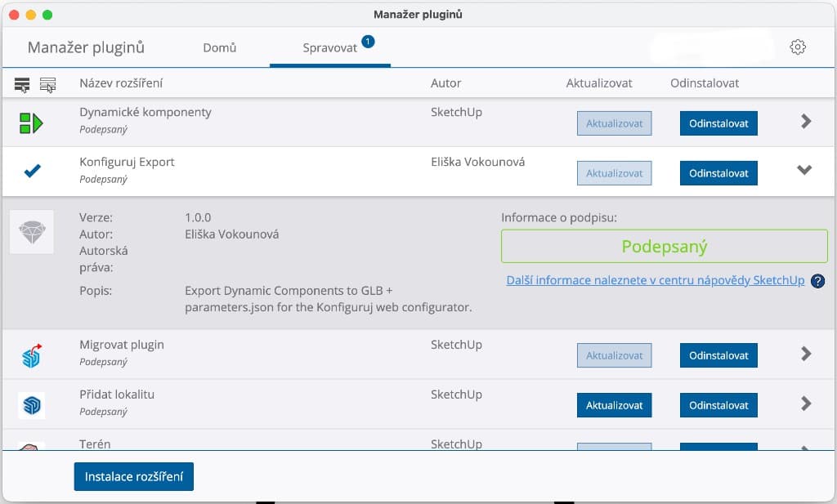The height and width of the screenshot is (504, 837).
Task: Click the red window close button
Action: (15, 15)
